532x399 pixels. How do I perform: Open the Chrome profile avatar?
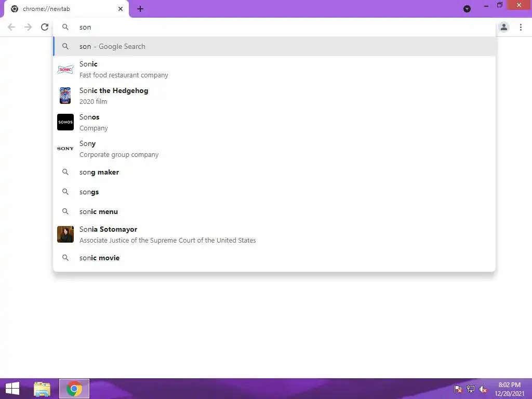[504, 27]
